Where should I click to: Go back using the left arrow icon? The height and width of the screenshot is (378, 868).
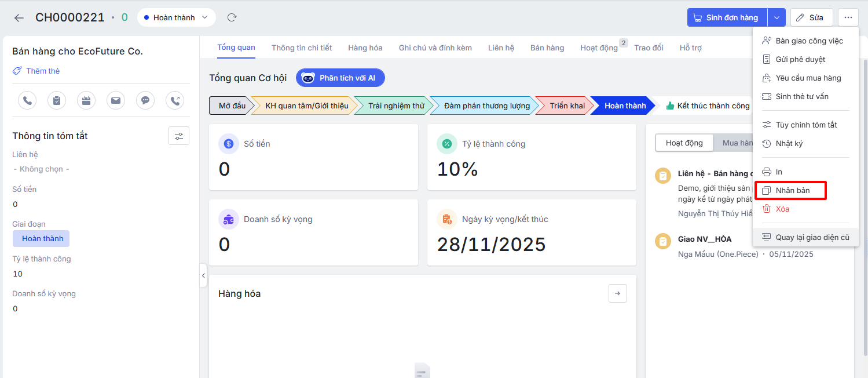(x=19, y=18)
